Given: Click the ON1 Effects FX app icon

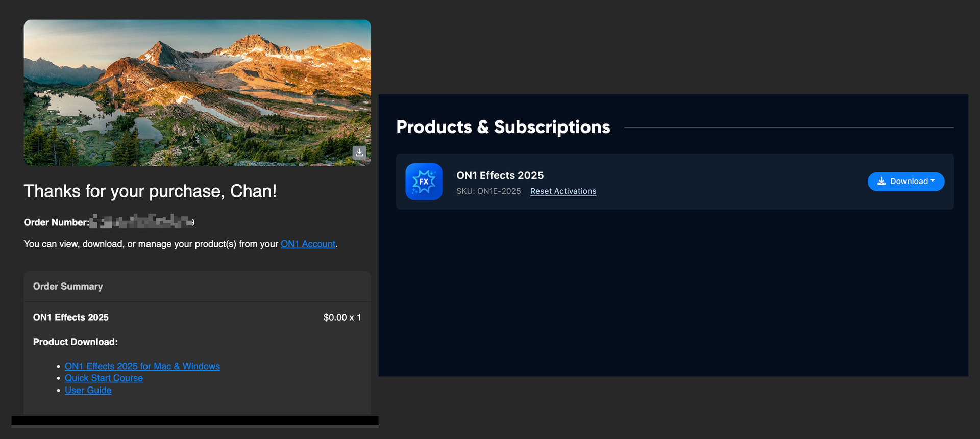Looking at the screenshot, I should (x=424, y=182).
